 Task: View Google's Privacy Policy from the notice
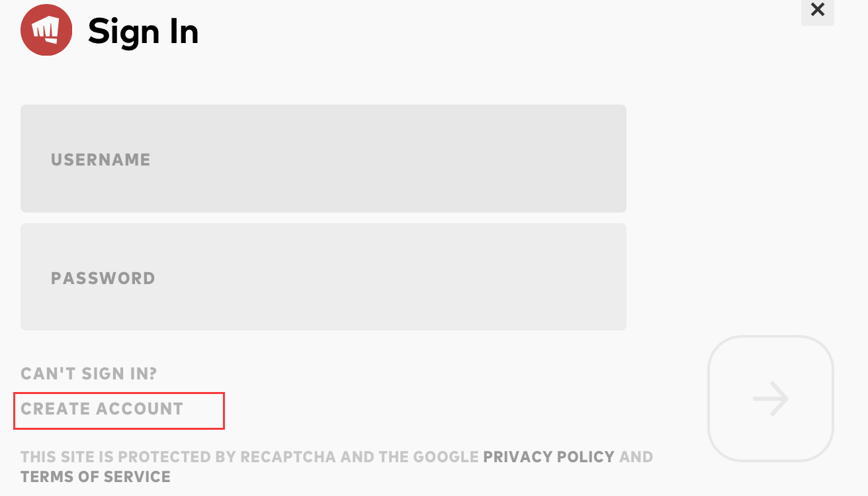(548, 457)
